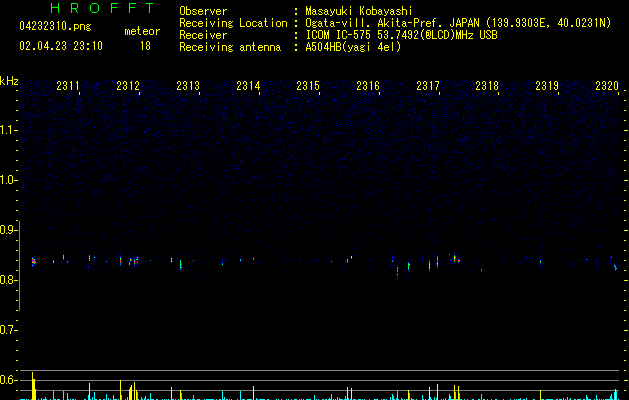
Task: Click the bright meteor echo at spectrogram start
Action: point(34,262)
